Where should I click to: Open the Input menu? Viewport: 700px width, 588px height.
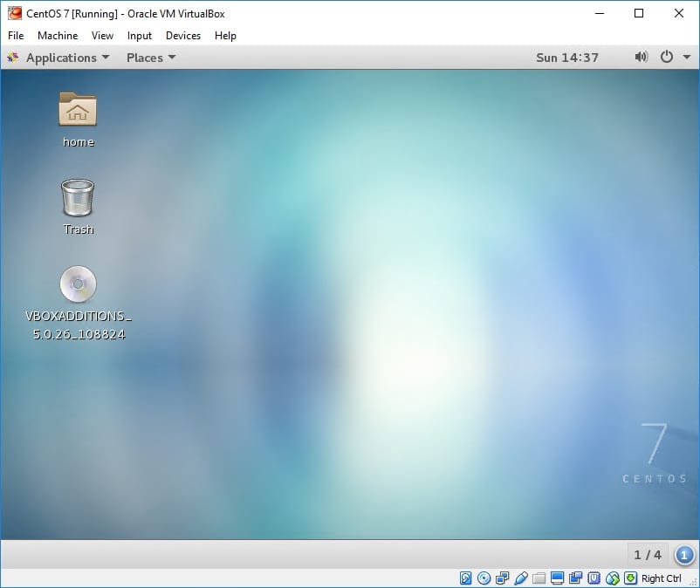(140, 36)
